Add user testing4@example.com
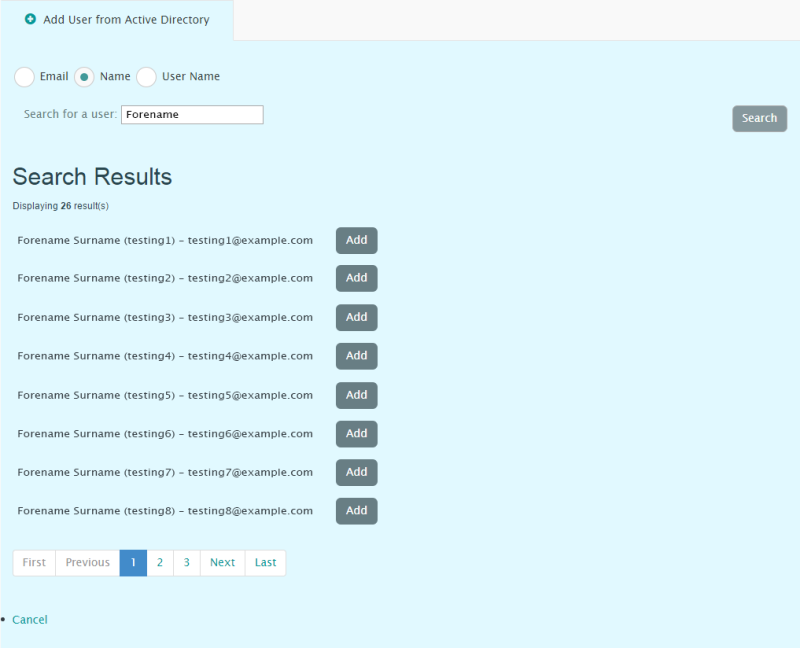Viewport: 800px width, 648px height. pos(356,356)
